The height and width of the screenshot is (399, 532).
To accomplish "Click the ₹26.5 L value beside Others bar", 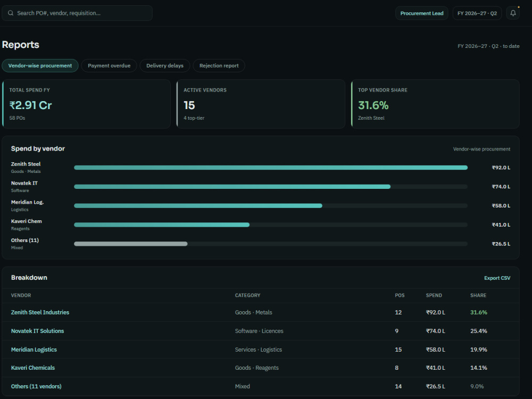I will [x=501, y=244].
